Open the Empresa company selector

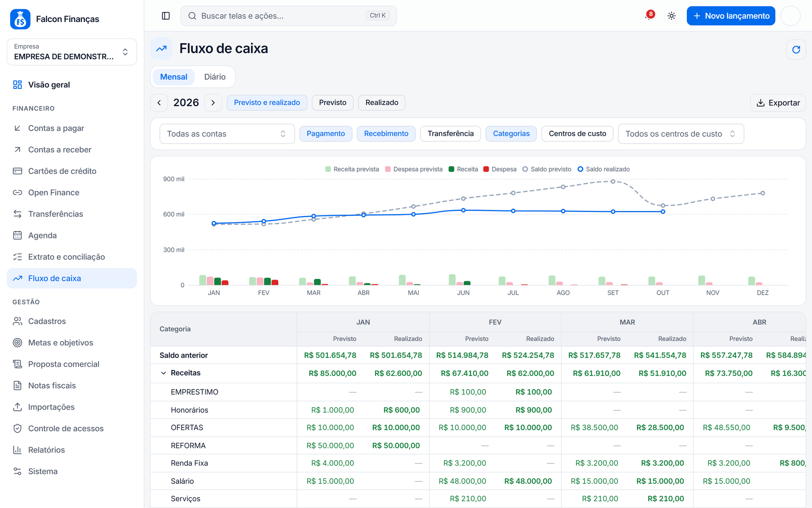click(72, 52)
